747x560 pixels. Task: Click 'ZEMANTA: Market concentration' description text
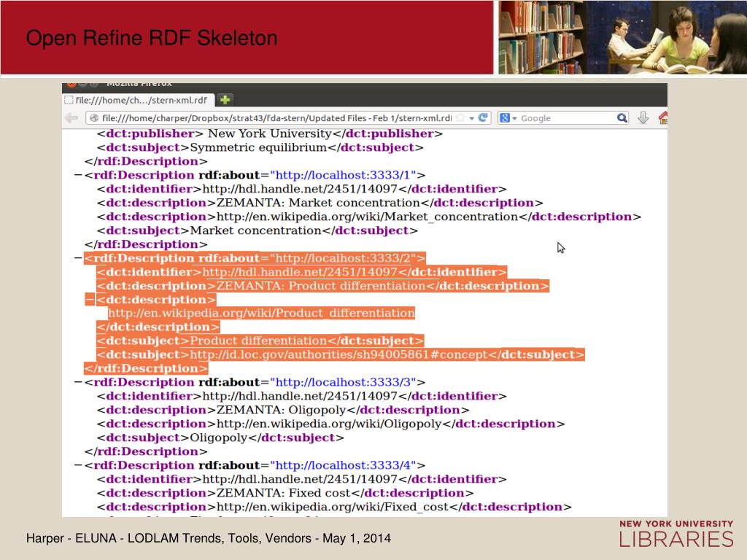(x=318, y=203)
